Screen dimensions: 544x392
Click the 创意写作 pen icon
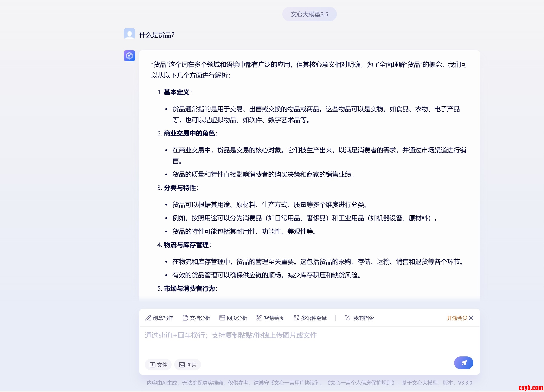(148, 318)
